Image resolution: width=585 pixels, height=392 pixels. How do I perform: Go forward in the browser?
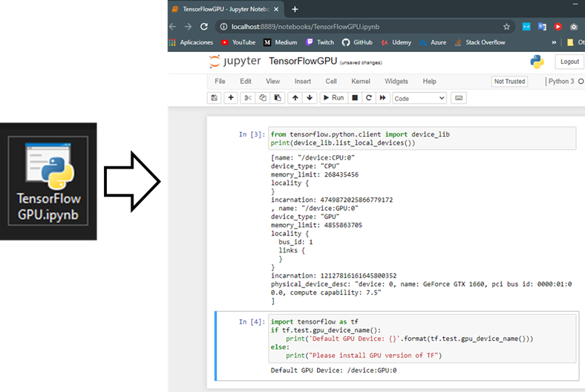188,27
